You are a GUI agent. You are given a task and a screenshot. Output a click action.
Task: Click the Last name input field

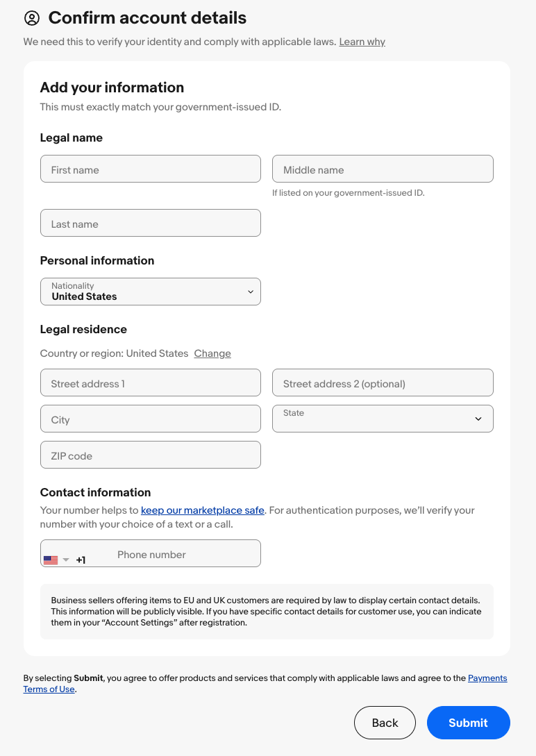(x=150, y=222)
